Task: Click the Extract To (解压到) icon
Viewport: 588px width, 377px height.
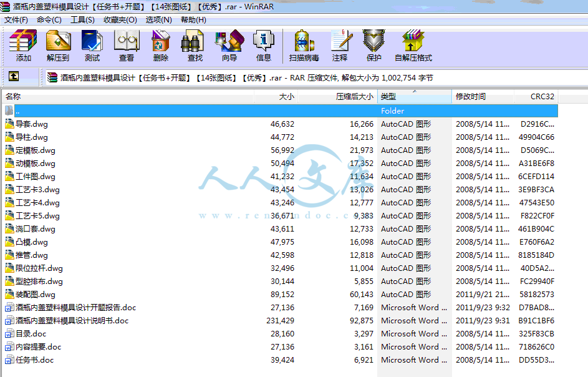Action: 58,41
